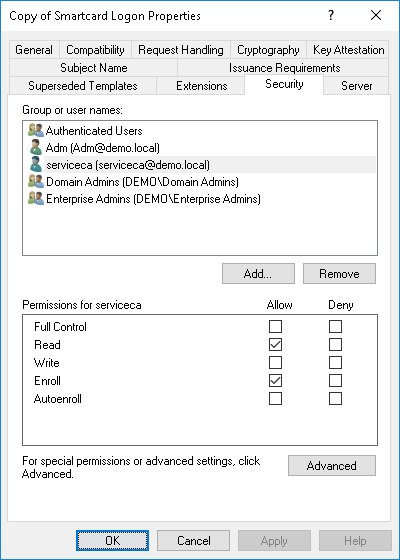Click the serviceca user icon

coord(36,164)
